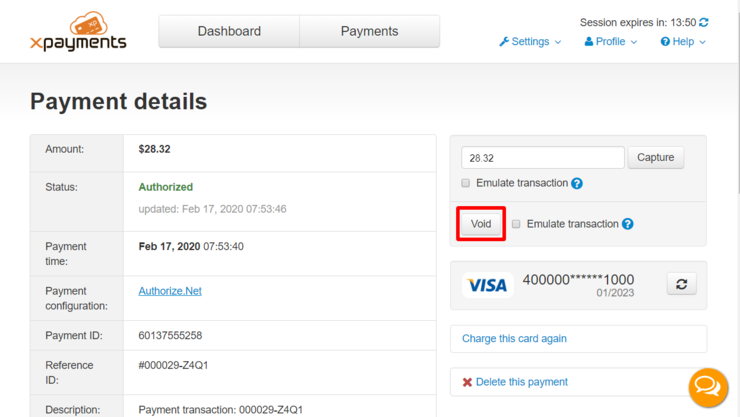The image size is (740, 417).
Task: Click the card expiry 01/2023
Action: point(615,293)
